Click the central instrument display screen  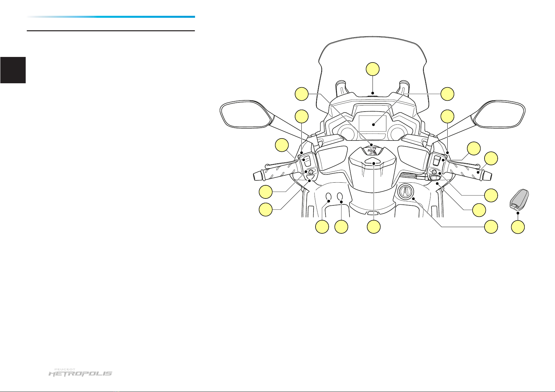[x=373, y=124]
